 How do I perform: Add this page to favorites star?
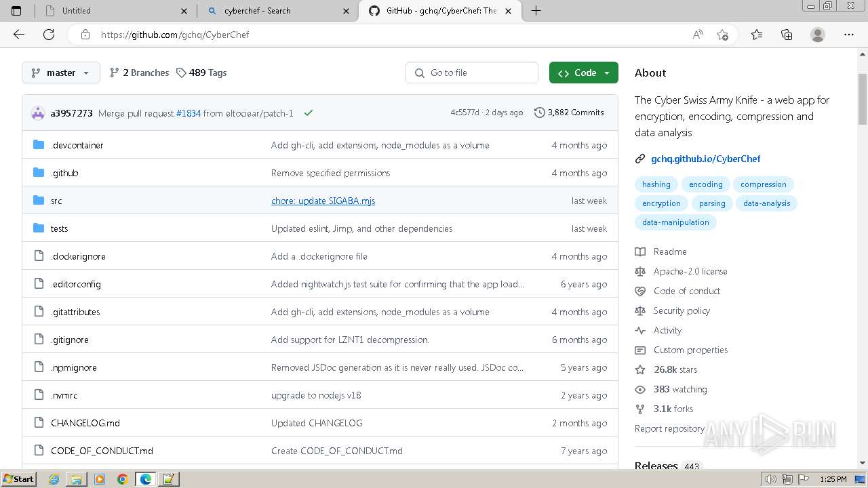click(x=722, y=35)
